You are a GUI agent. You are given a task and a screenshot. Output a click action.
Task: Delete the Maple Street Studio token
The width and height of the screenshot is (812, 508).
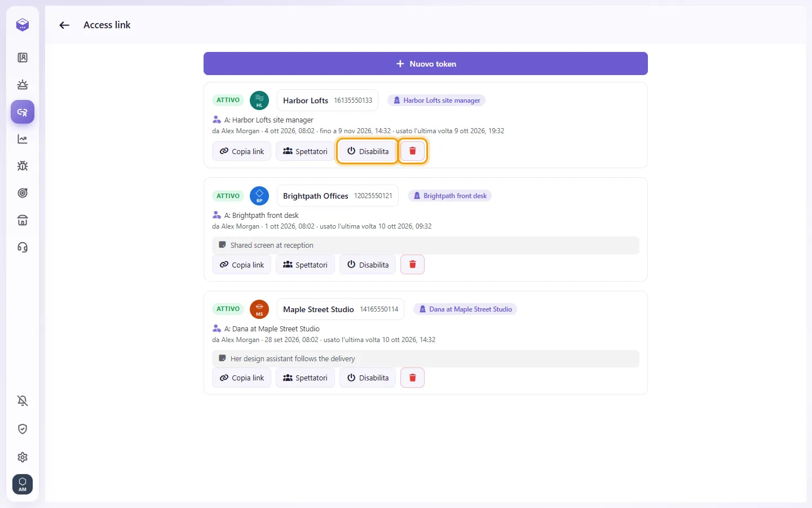tap(412, 378)
